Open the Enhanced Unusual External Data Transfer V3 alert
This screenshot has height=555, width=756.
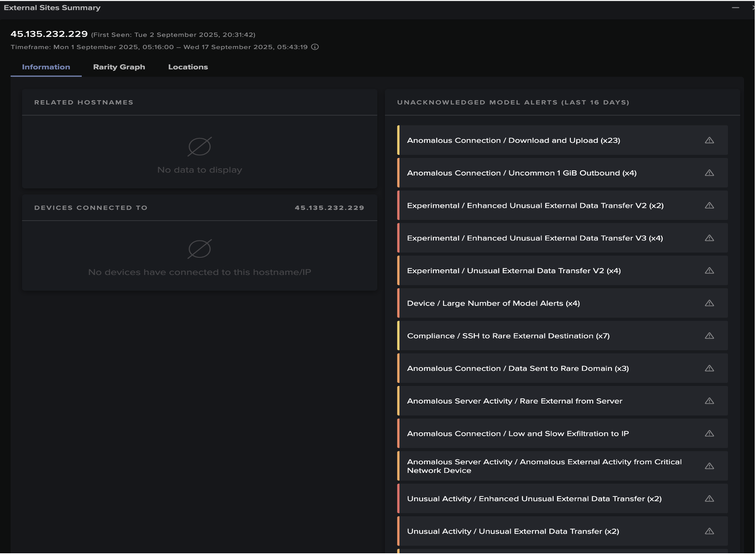(x=535, y=237)
